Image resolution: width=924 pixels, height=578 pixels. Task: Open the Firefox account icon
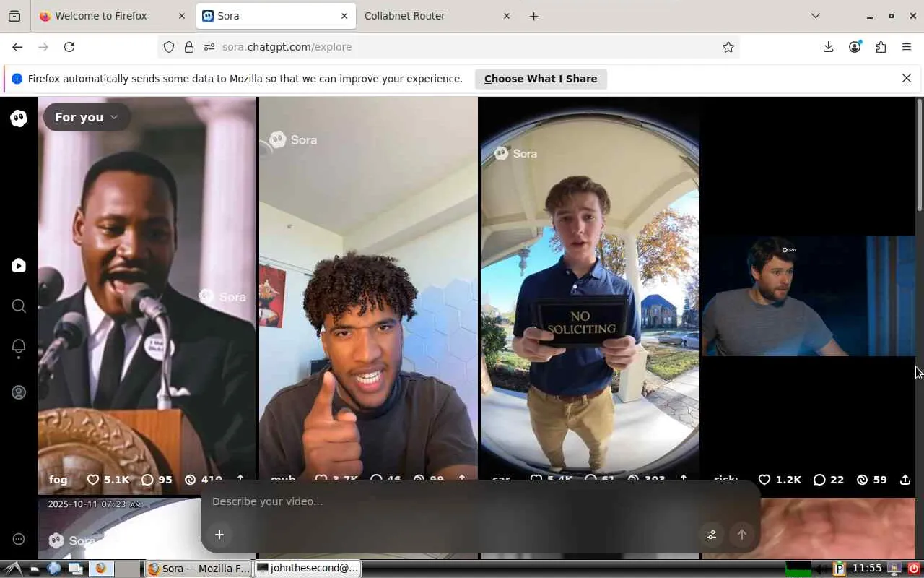click(855, 47)
